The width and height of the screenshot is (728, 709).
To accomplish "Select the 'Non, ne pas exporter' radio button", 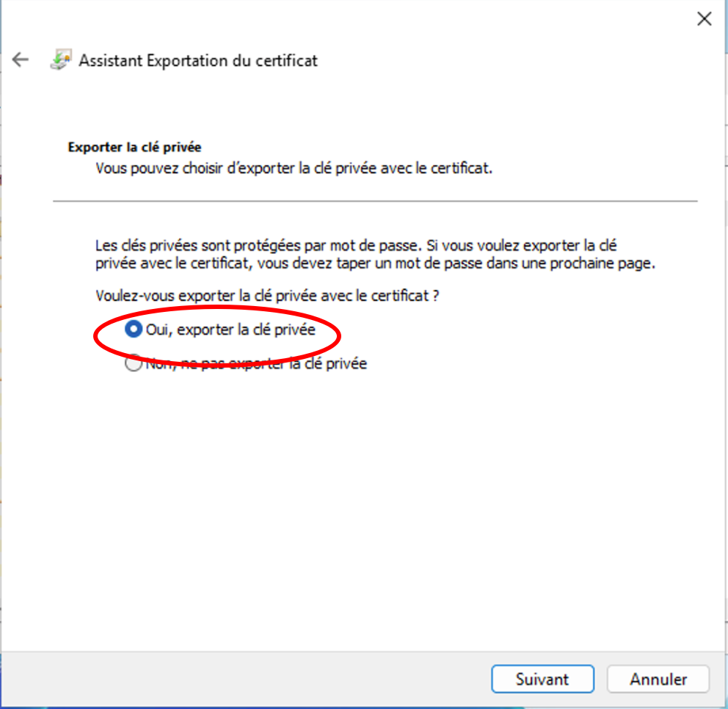I will click(x=133, y=363).
